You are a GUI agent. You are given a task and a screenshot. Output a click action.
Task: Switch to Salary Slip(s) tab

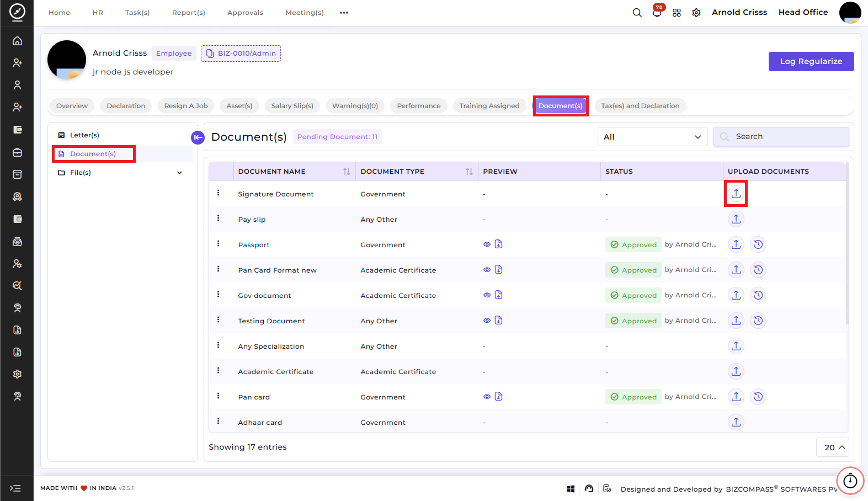coord(292,106)
